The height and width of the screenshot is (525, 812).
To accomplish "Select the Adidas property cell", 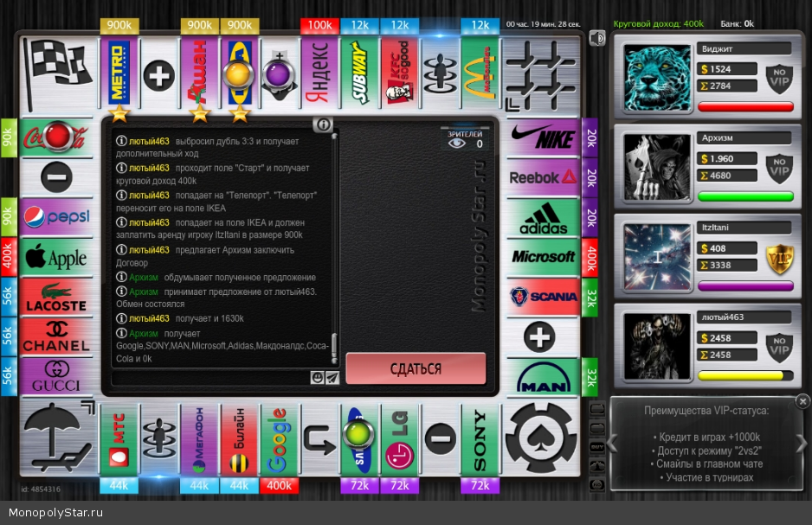I will tap(542, 218).
